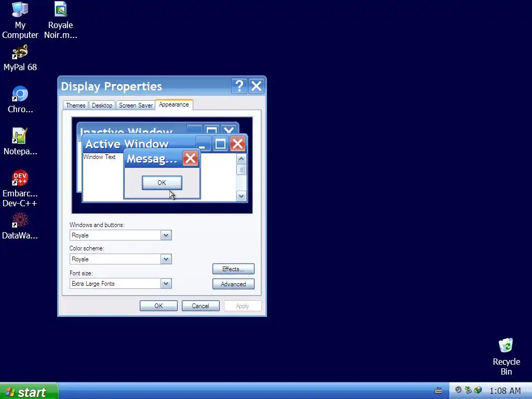Click the preview Message box close icon

(190, 158)
